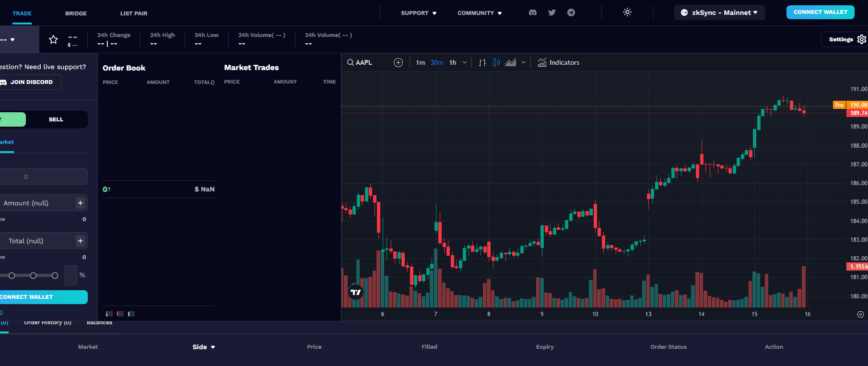Open the Side filter dropdown in orders table
Screen dimensions: 868x366
pyautogui.click(x=204, y=347)
